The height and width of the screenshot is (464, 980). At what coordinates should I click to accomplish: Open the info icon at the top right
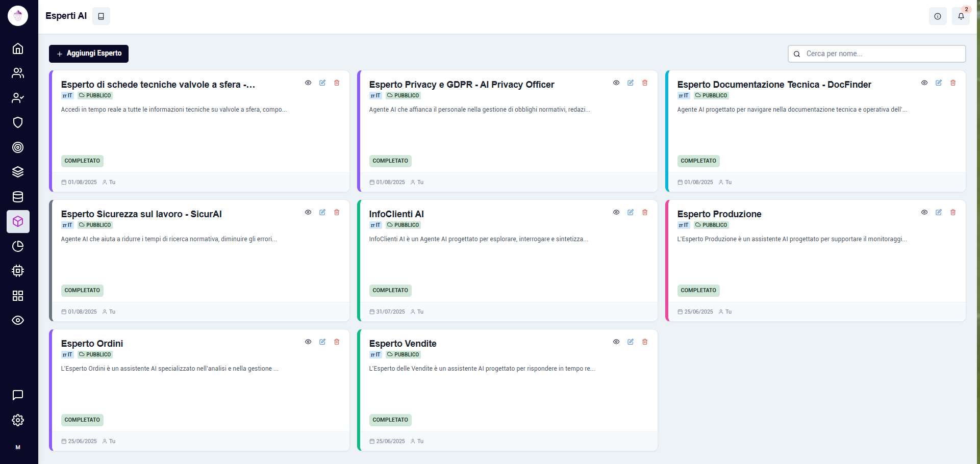click(938, 16)
